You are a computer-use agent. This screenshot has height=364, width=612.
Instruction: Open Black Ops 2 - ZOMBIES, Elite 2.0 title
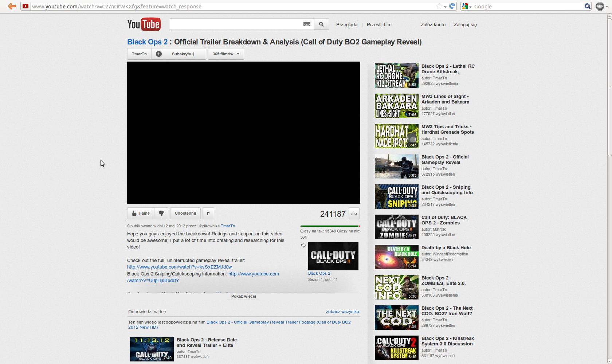pyautogui.click(x=444, y=281)
